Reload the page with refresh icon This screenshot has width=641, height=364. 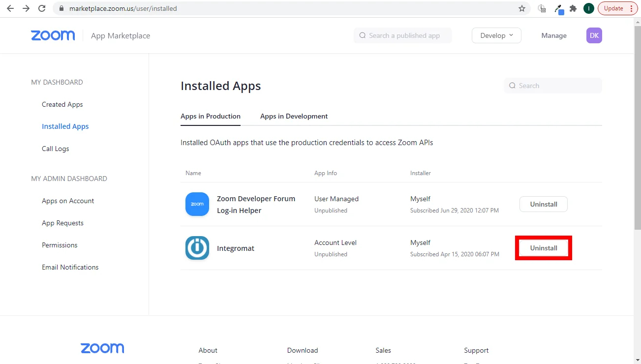pyautogui.click(x=42, y=8)
